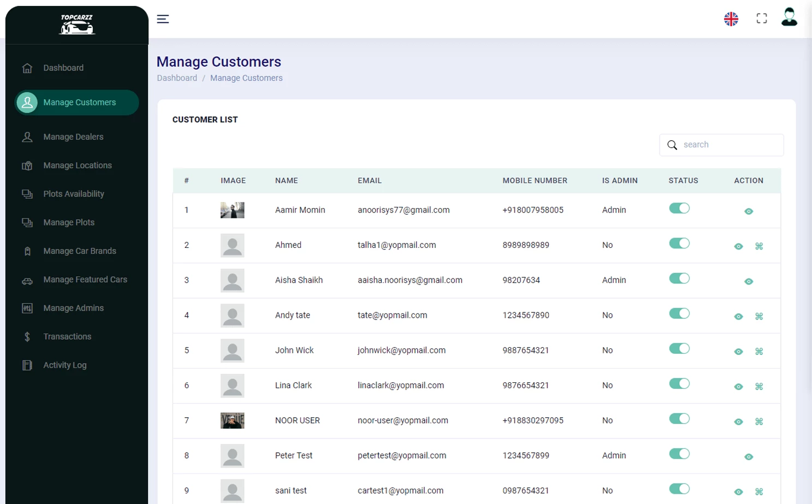Screen dimensions: 812x504
Task: Disable status toggle for Aamir Momin
Action: click(x=679, y=209)
